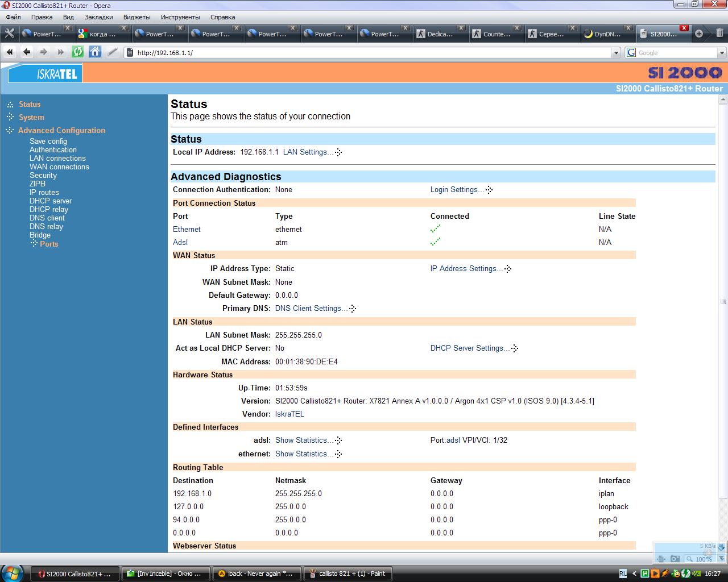This screenshot has width=728, height=582.
Task: Select Save config in sidebar
Action: click(x=48, y=141)
